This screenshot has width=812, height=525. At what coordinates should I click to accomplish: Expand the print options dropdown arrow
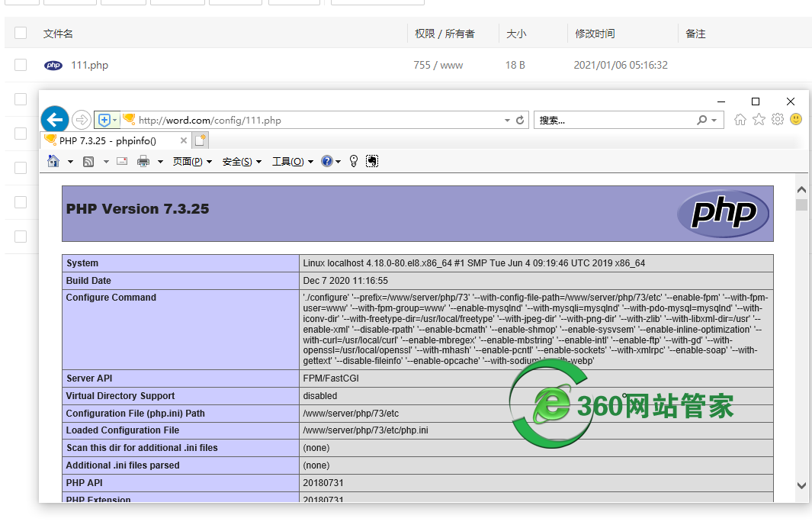(161, 162)
